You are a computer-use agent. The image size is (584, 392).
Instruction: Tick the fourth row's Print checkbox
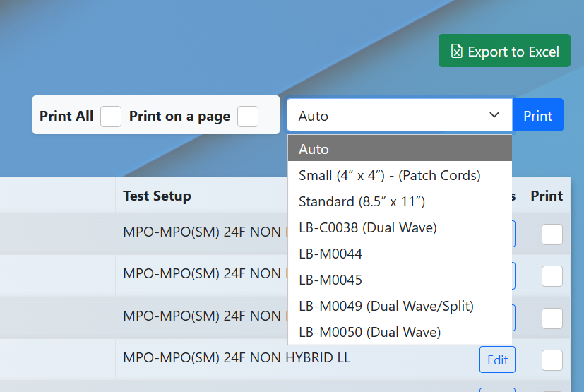552,360
